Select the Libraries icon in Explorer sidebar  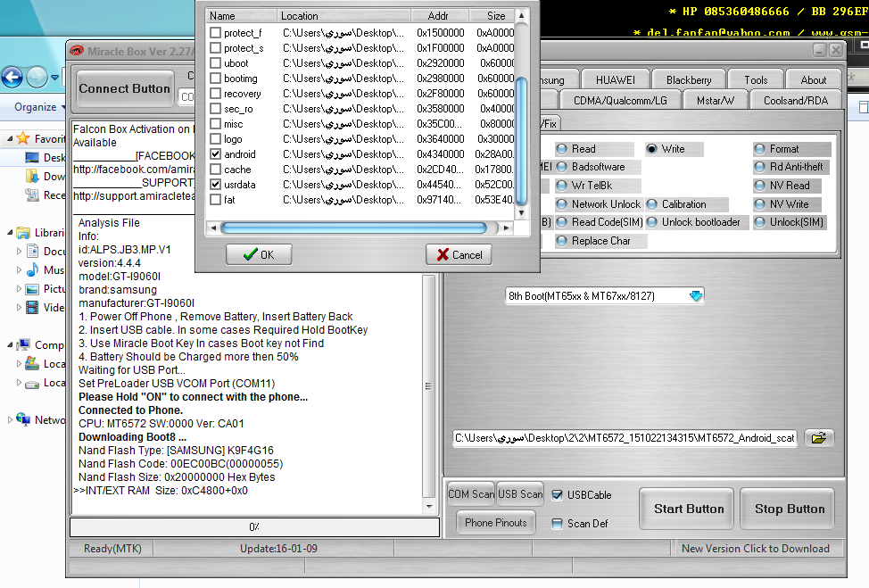tap(23, 232)
